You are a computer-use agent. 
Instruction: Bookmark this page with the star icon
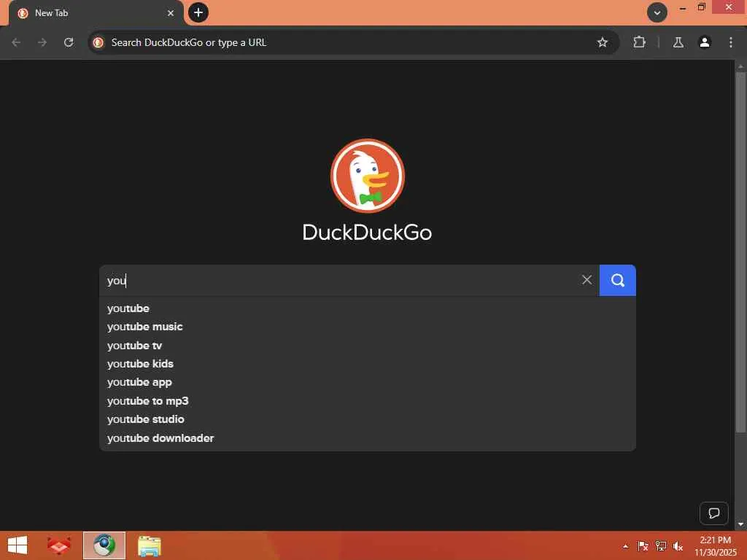point(602,42)
